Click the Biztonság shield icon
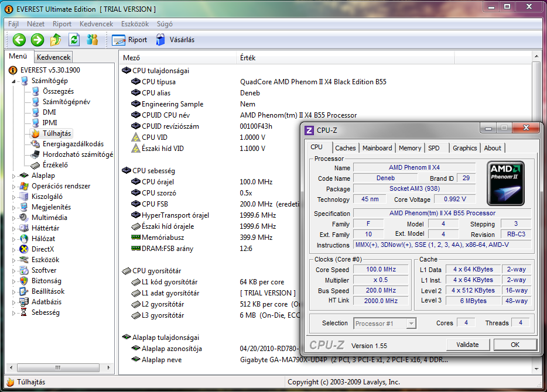The width and height of the screenshot is (547, 392). 24,281
